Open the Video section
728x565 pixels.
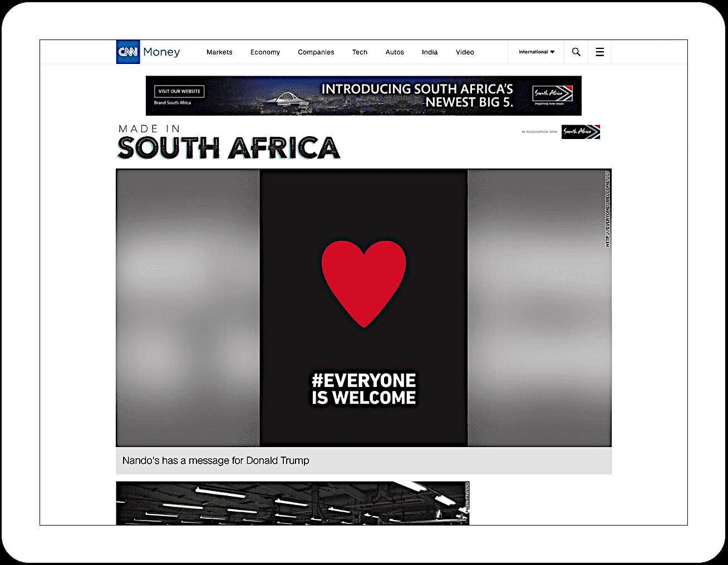tap(465, 52)
